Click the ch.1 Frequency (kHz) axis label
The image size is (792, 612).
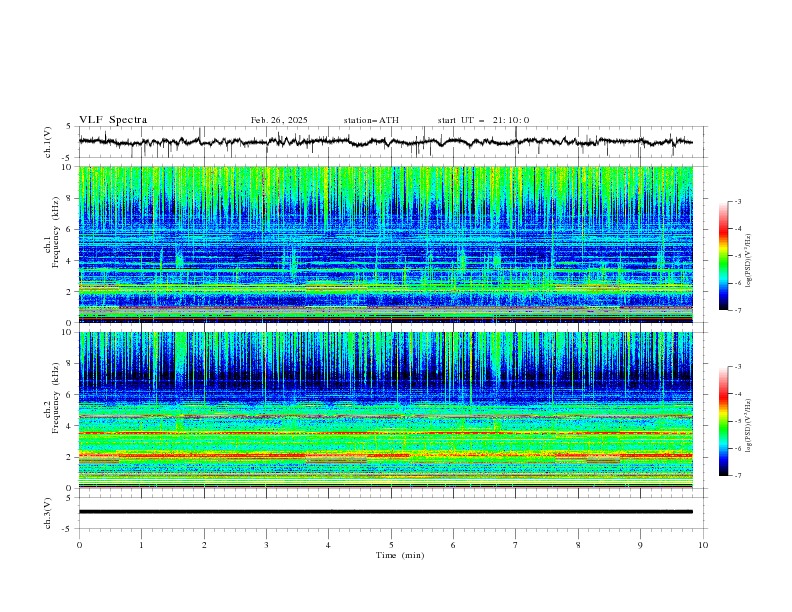pos(52,234)
